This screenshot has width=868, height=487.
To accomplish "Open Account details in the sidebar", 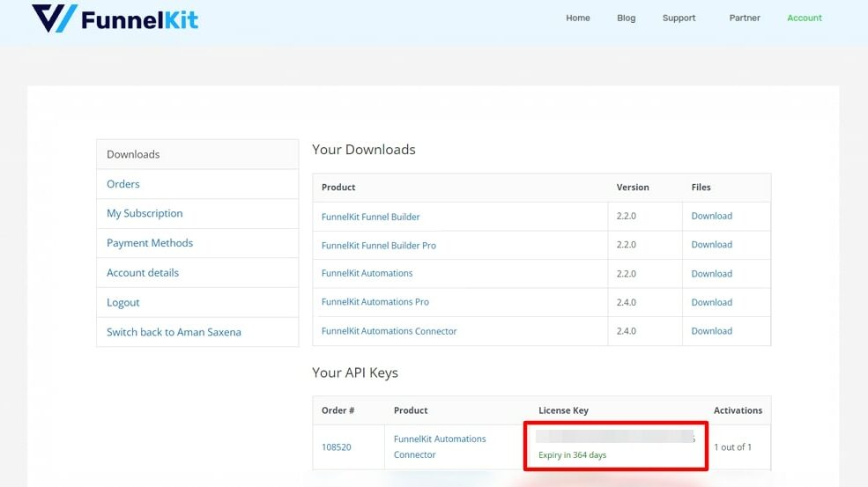I will (x=197, y=273).
